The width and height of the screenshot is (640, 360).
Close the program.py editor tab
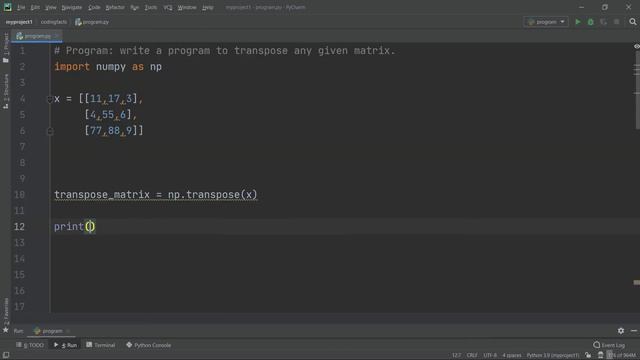[x=57, y=36]
